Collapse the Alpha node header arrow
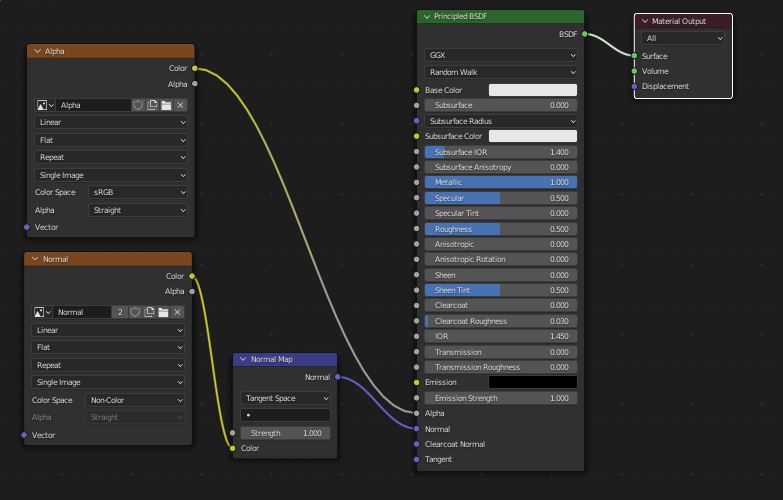The width and height of the screenshot is (783, 500). 37,51
